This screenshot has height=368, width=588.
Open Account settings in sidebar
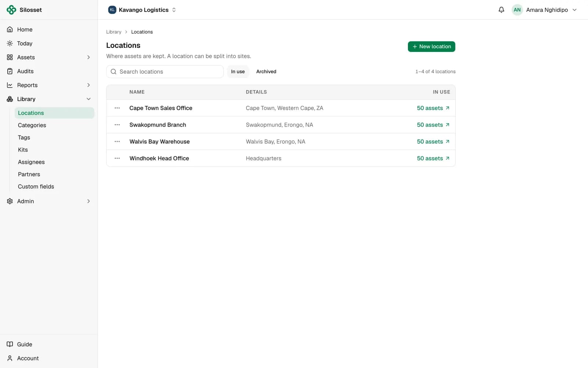[49, 358]
